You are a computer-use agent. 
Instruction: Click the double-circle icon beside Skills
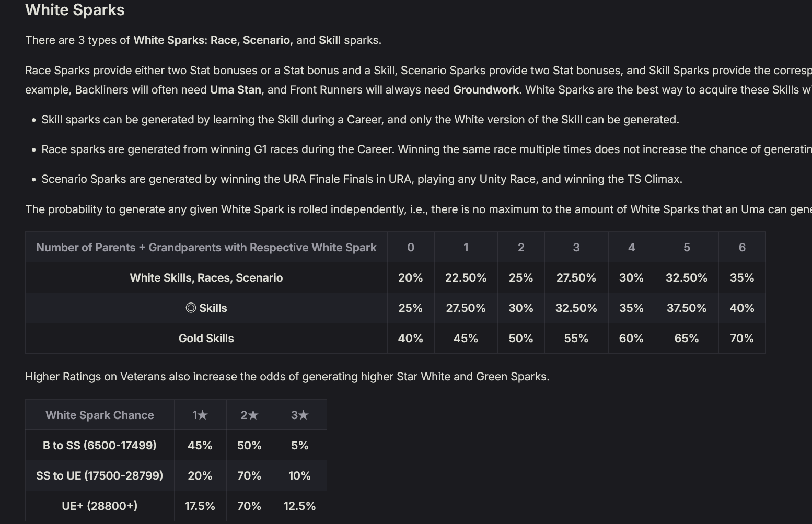191,308
